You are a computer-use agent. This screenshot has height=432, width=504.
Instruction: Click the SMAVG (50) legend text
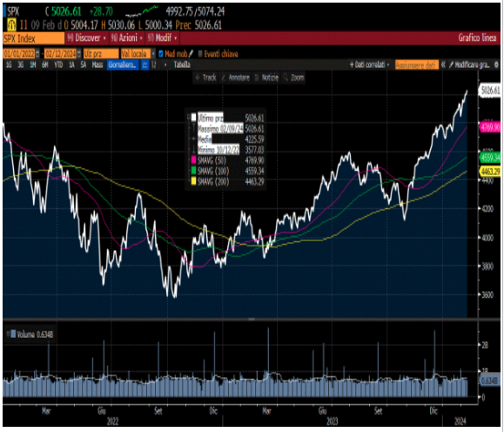pos(212,160)
